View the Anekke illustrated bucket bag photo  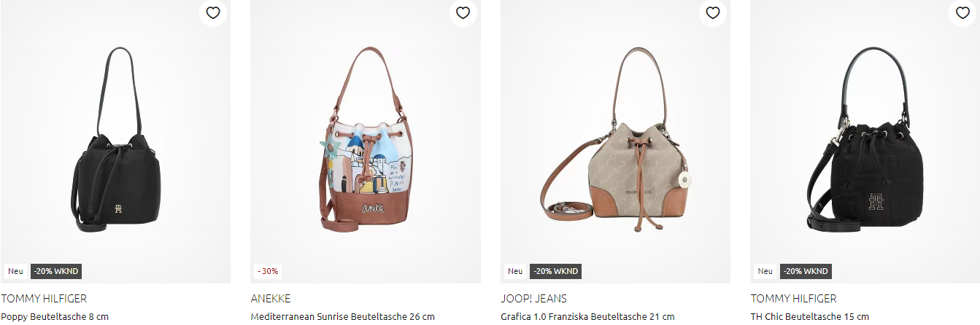tap(365, 140)
